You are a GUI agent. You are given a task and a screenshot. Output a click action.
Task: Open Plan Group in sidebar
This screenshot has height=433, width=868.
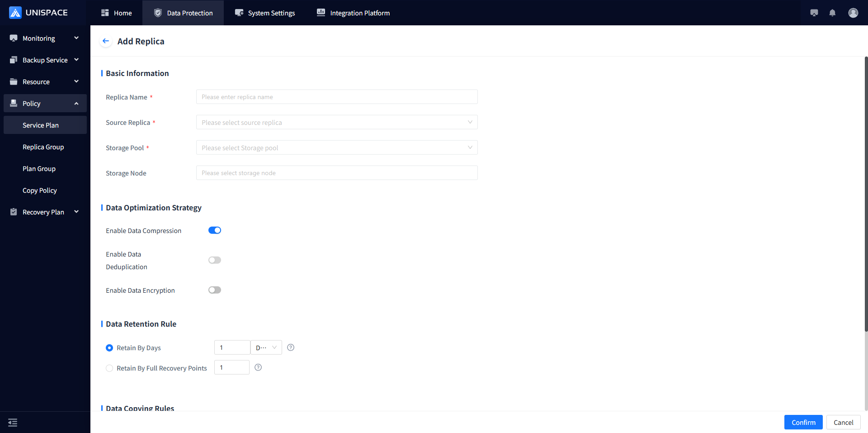pos(45,168)
